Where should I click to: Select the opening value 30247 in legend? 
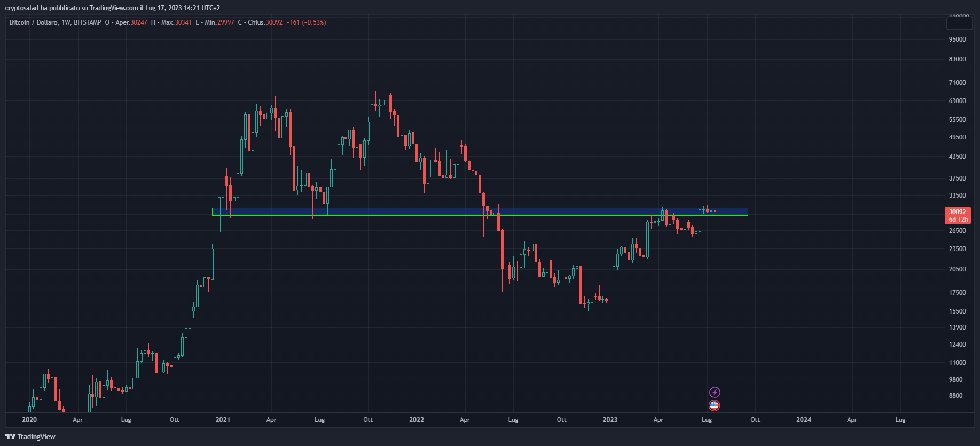click(139, 22)
